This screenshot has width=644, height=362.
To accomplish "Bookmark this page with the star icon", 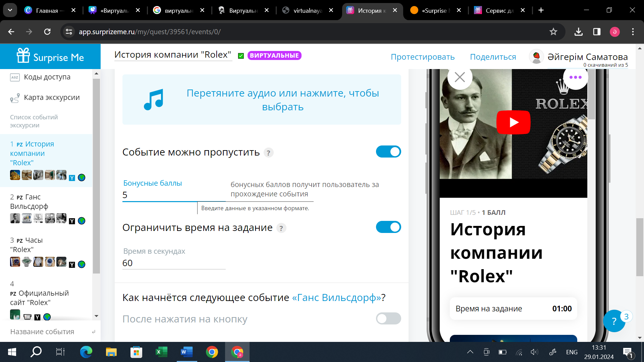I will point(553,32).
